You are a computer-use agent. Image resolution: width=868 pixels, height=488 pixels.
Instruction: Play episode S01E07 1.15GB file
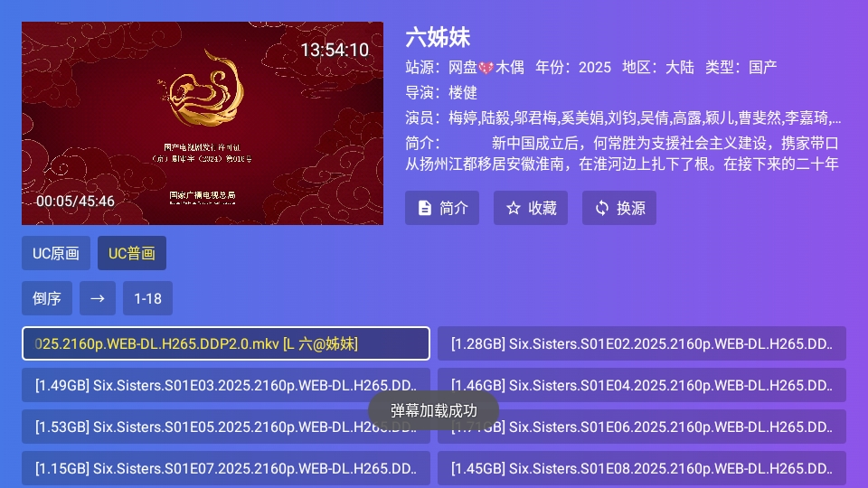coord(226,469)
